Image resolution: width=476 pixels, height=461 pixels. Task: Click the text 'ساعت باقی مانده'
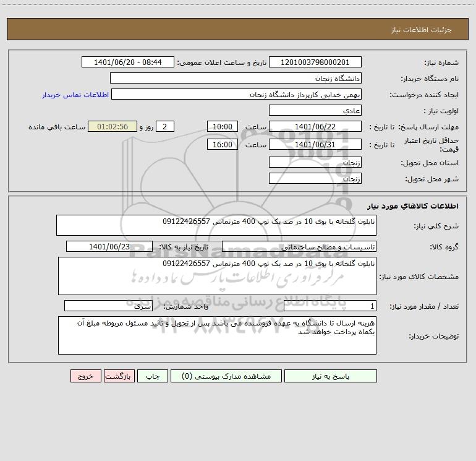(x=57, y=127)
